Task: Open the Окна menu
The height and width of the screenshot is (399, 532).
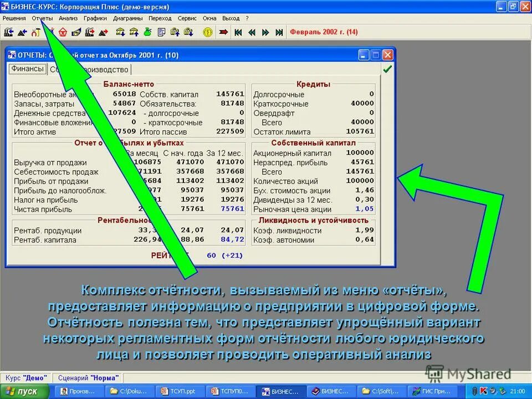Action: [x=209, y=18]
